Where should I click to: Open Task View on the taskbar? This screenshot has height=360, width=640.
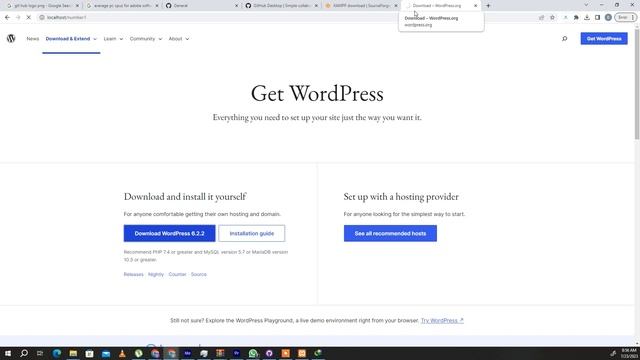click(40, 353)
